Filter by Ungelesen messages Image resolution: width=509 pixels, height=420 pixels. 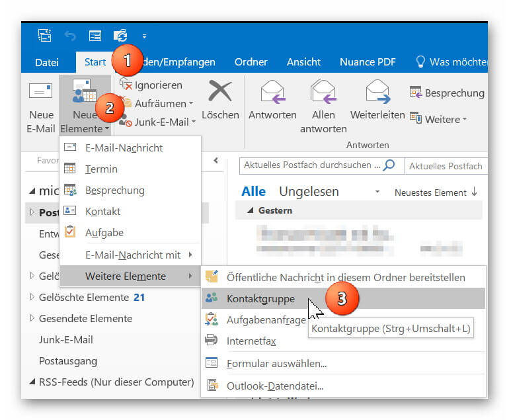(309, 191)
